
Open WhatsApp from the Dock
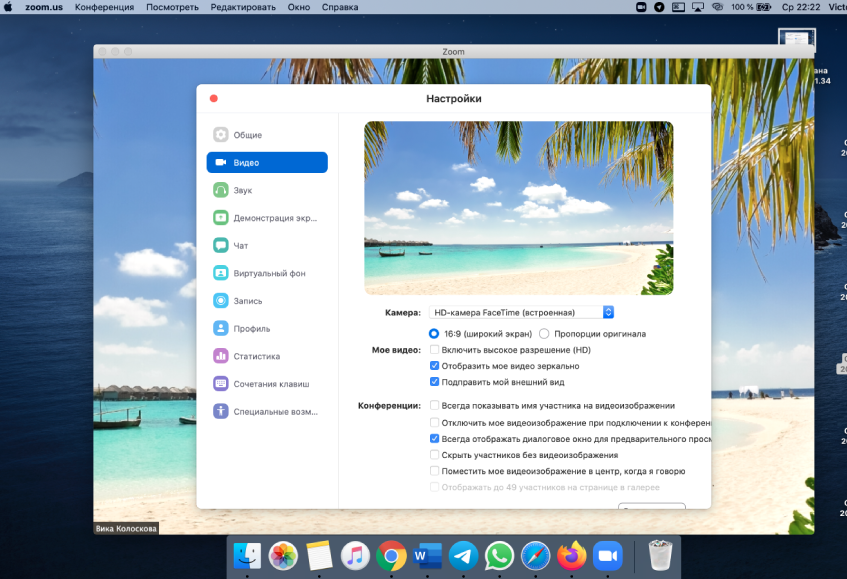point(499,555)
